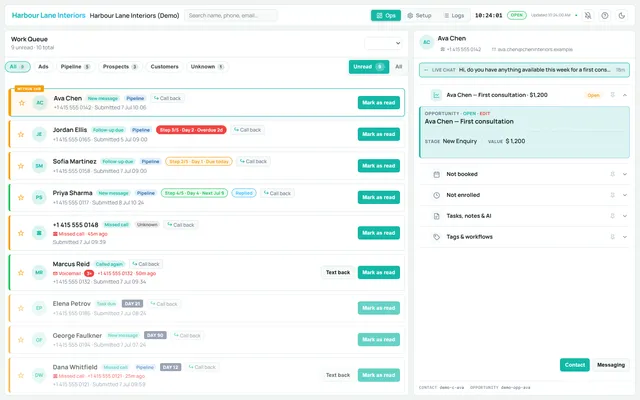This screenshot has height=400, width=640.
Task: Click Jordan Ellis JE avatar
Action: [x=39, y=134]
